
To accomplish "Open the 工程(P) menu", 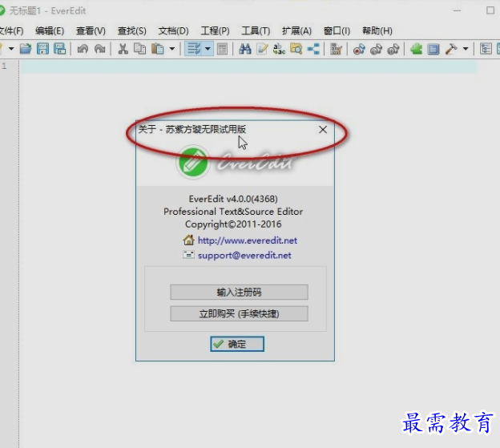I will (215, 31).
